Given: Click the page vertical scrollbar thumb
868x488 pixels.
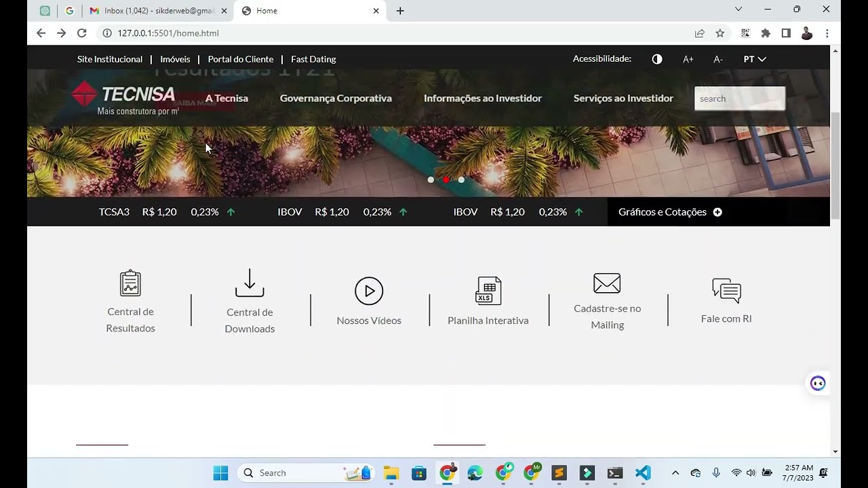Looking at the screenshot, I should [835, 166].
